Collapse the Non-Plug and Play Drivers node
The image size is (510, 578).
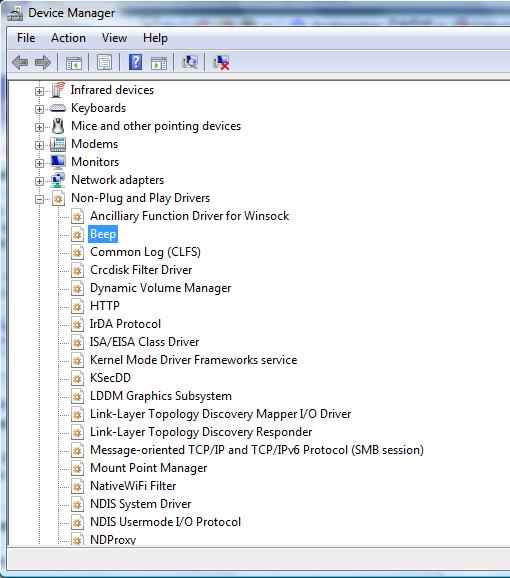[x=39, y=199]
